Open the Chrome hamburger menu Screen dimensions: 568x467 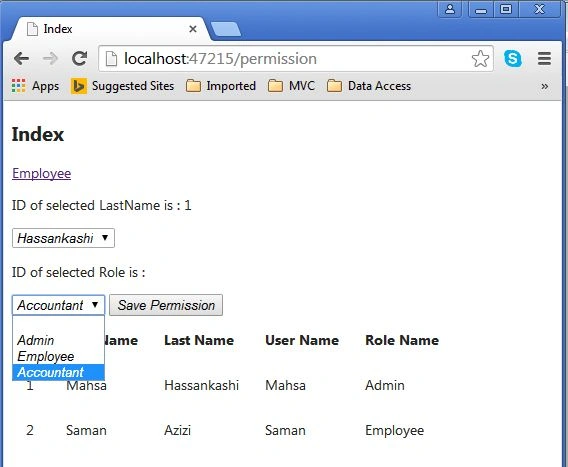(x=544, y=58)
